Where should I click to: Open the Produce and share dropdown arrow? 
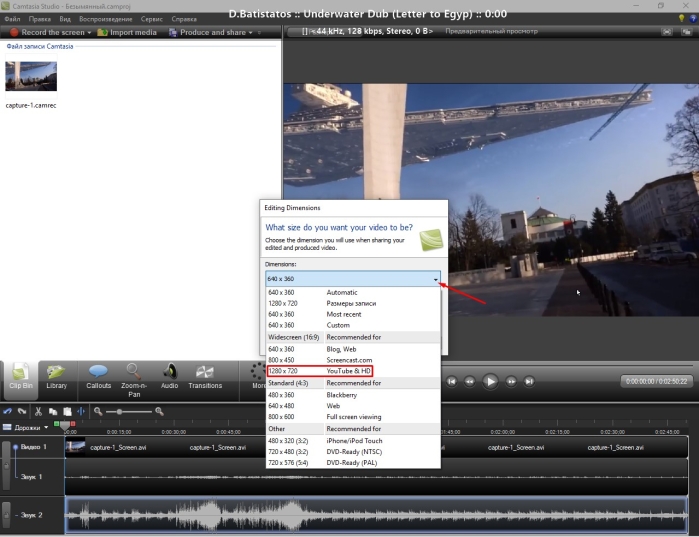tap(251, 33)
